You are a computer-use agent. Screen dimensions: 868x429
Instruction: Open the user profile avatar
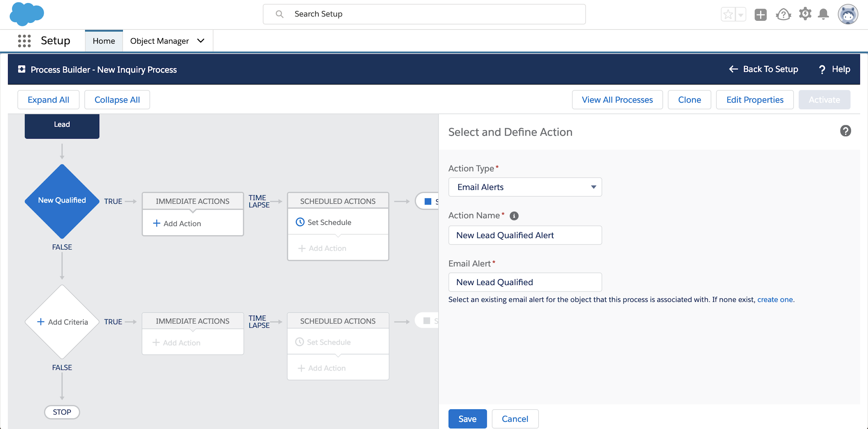[848, 14]
